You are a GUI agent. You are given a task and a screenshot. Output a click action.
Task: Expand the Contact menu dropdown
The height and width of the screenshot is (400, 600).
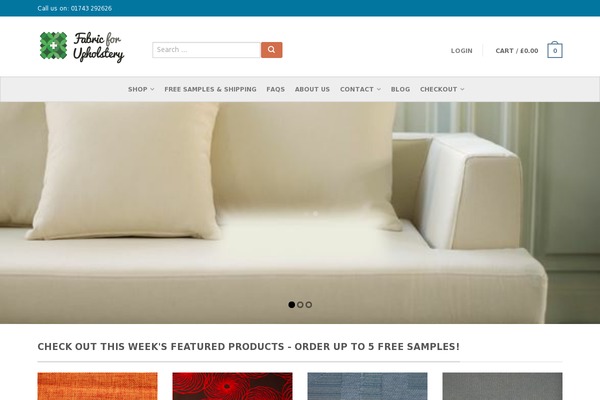pos(360,89)
